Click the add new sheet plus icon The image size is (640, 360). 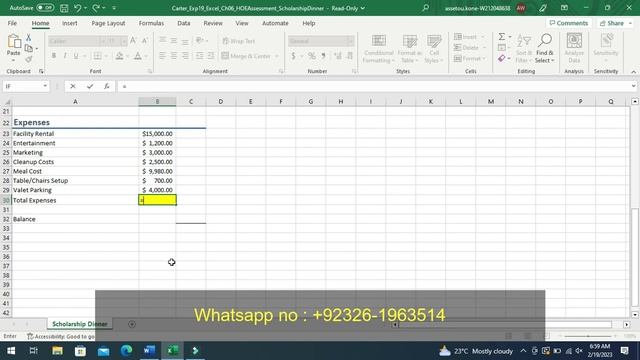[131, 324]
